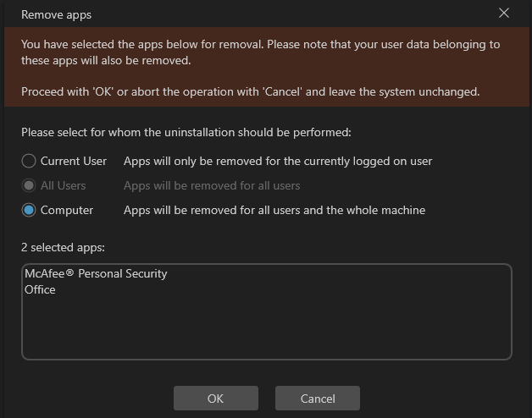Select McAfee Personal Security in the list
Viewport: 532px width, 418px height.
[x=96, y=273]
